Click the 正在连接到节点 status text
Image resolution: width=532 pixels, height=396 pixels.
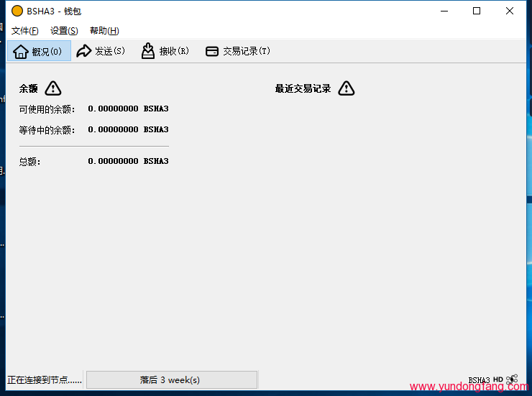[x=45, y=379]
